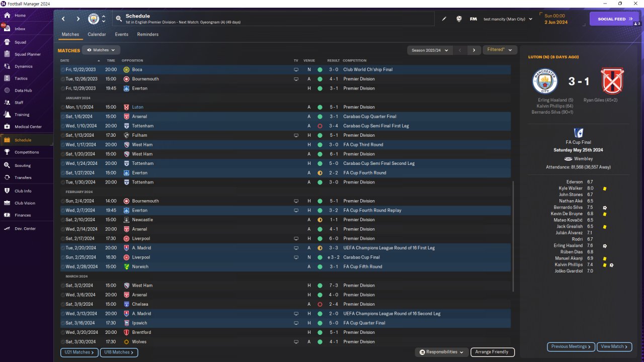Click the back navigation arrow
The height and width of the screenshot is (362, 644).
coord(63,19)
